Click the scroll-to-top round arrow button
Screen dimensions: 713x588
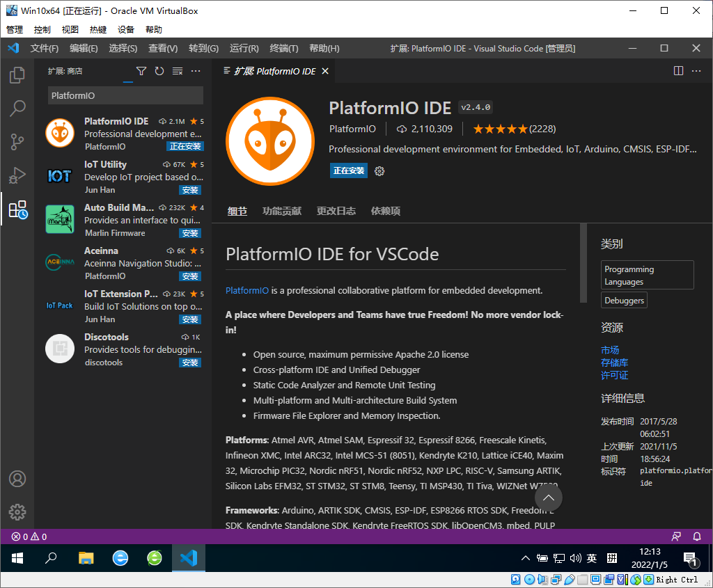[549, 498]
